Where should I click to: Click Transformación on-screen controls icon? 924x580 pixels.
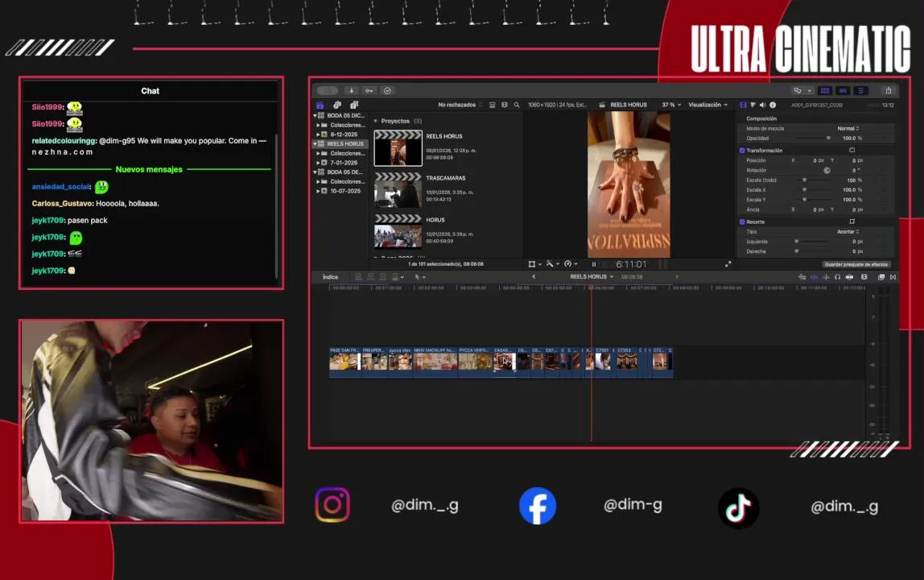pyautogui.click(x=852, y=151)
